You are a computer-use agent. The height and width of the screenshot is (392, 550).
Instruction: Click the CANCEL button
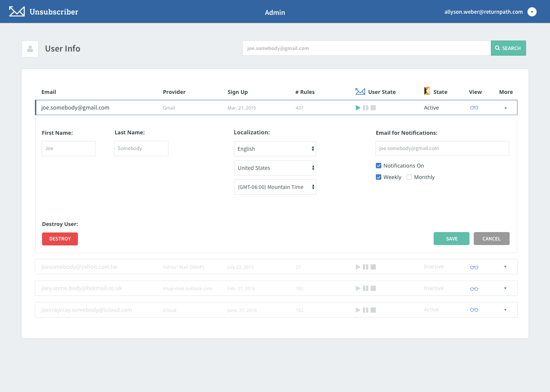[x=492, y=239]
